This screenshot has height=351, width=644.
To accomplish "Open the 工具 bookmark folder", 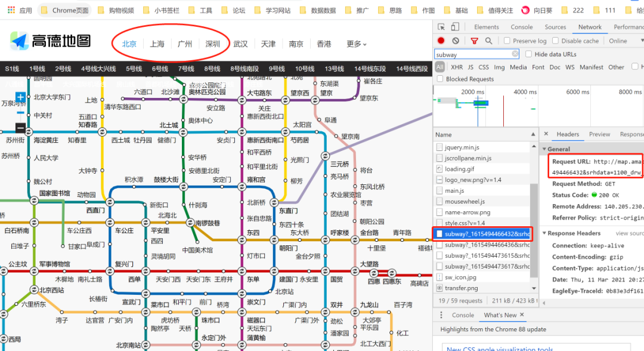I will (200, 10).
